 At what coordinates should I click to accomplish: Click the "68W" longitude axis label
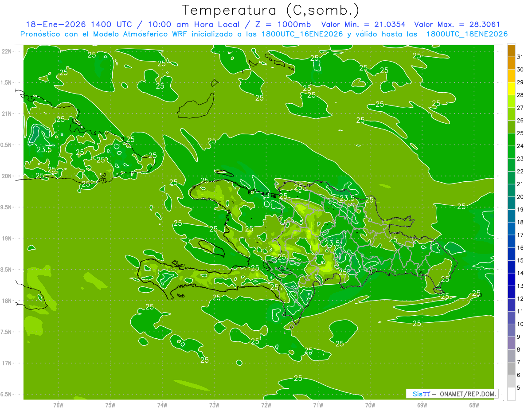click(473, 405)
